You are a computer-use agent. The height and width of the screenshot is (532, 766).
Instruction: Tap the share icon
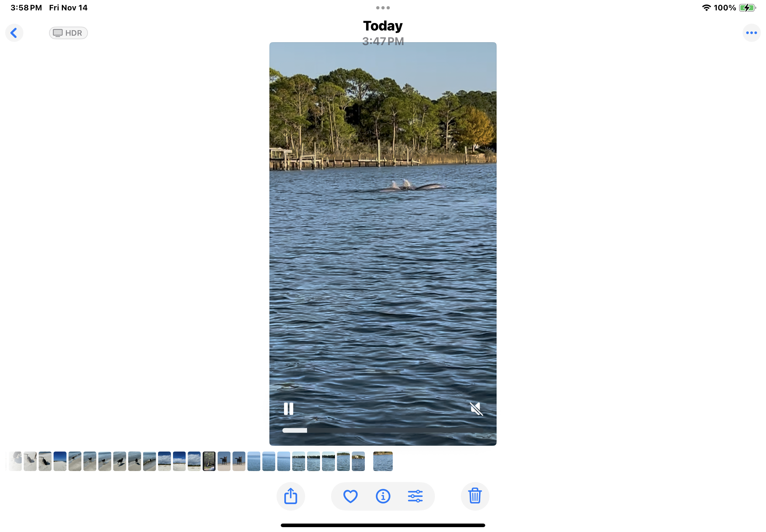(x=290, y=496)
